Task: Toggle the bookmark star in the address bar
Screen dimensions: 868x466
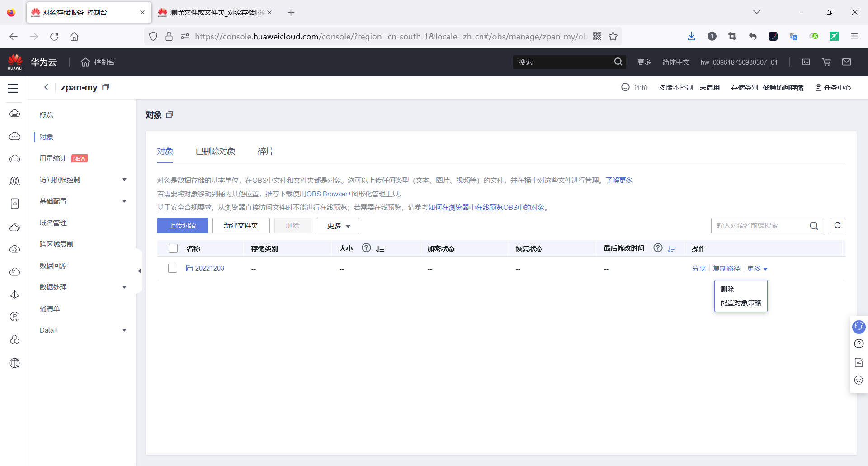Action: coord(613,36)
